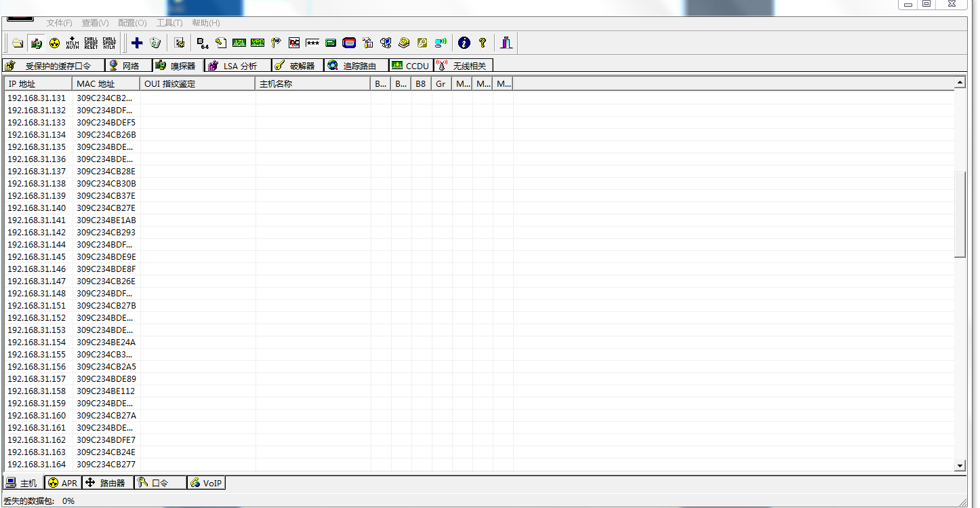Image resolution: width=980 pixels, height=508 pixels.
Task: Click the CHALL SPOOF RESET toolbar icon
Action: [x=91, y=43]
